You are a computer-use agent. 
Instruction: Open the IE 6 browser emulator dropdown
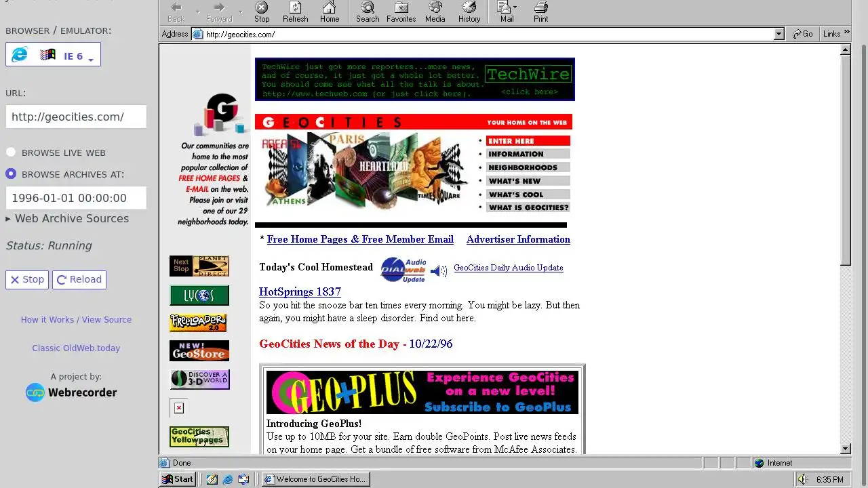[53, 55]
